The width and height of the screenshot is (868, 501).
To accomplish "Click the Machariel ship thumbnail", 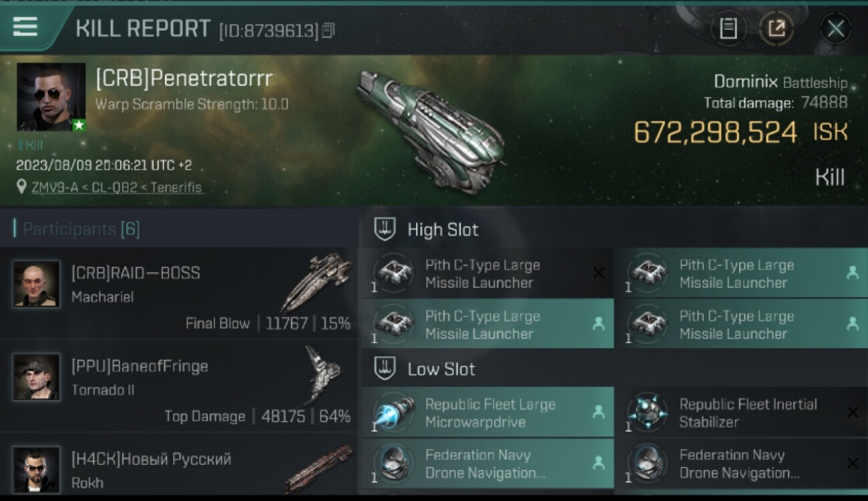I will click(x=316, y=282).
